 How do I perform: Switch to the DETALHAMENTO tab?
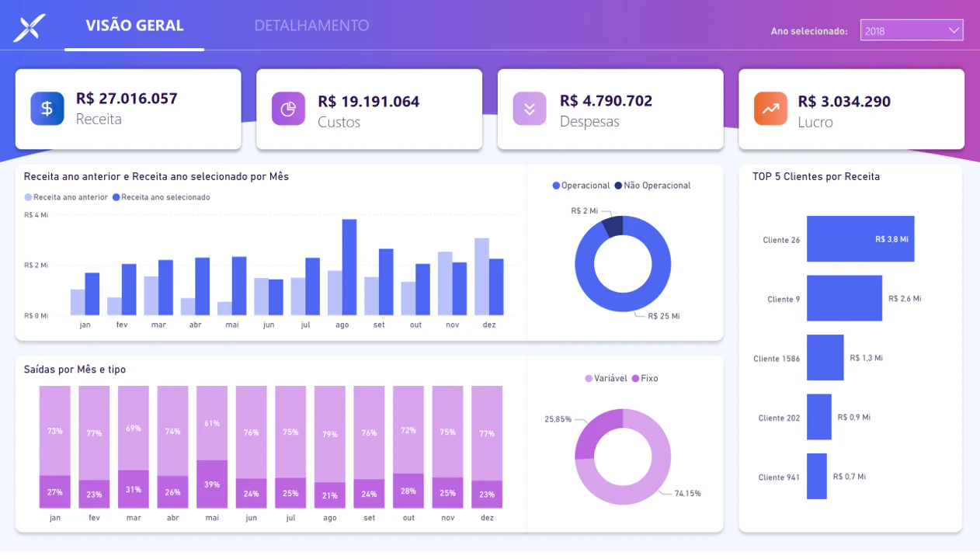[x=311, y=26]
